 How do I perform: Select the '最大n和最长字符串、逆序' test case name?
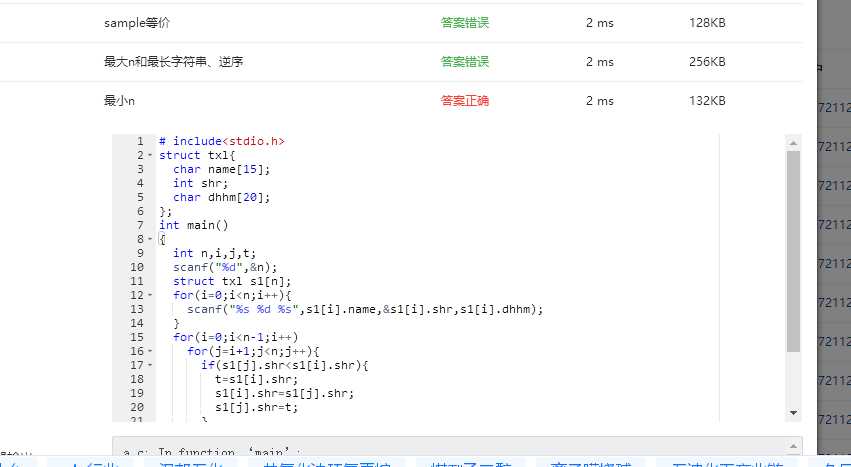pos(174,62)
